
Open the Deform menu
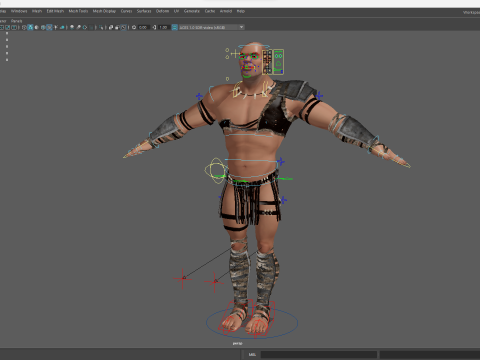(x=162, y=11)
